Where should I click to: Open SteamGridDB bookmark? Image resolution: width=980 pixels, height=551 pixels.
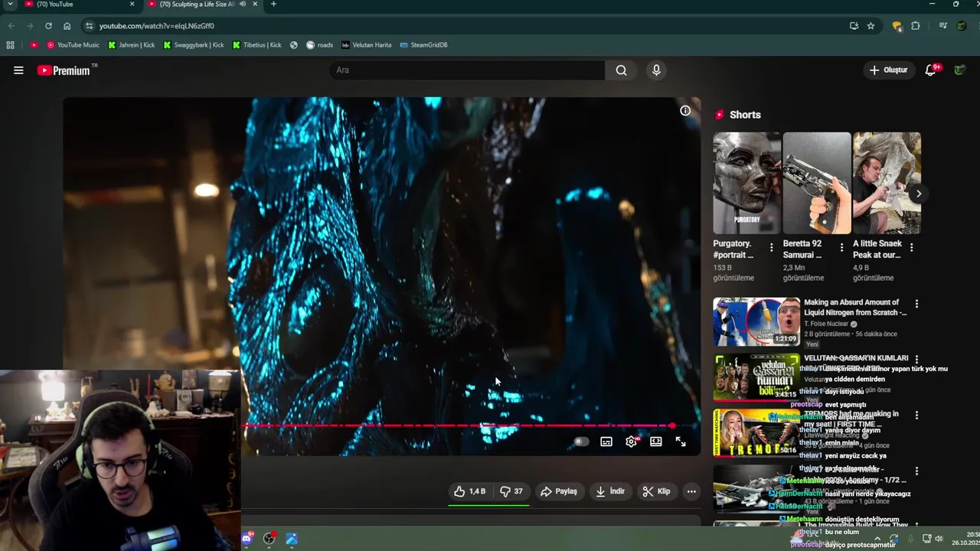[x=424, y=45]
